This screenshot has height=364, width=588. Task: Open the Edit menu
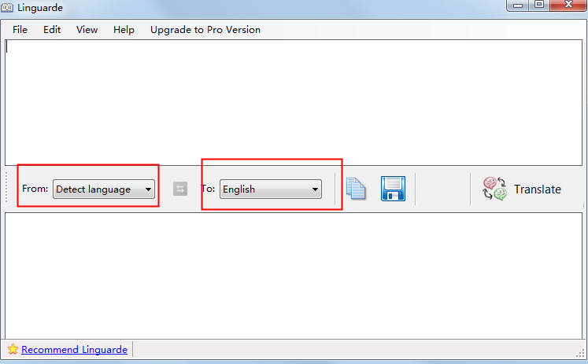point(52,30)
